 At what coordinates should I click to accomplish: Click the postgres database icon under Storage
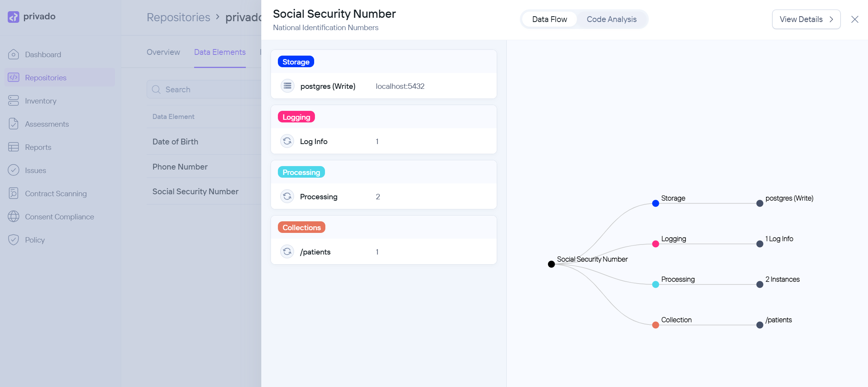click(x=287, y=86)
